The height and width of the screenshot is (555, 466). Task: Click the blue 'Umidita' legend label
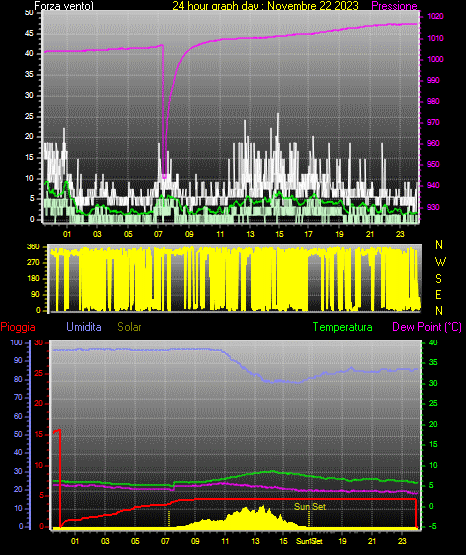tap(84, 327)
